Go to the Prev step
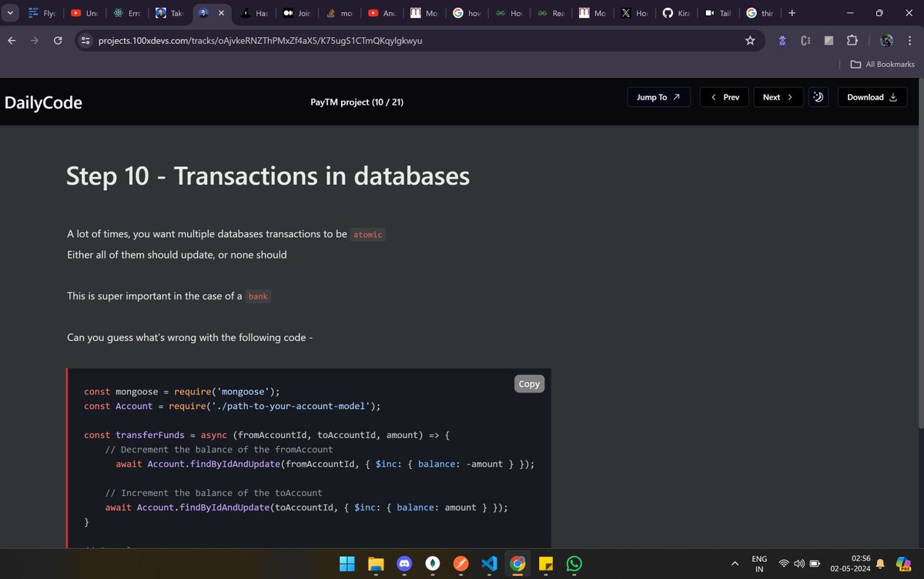924x579 pixels. [x=725, y=97]
